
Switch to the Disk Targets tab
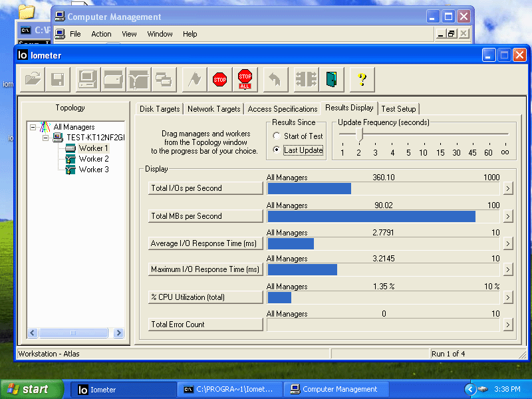(x=160, y=109)
